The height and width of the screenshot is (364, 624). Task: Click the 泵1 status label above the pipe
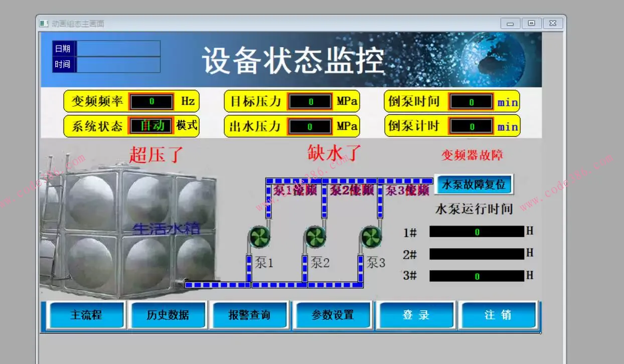pos(295,190)
